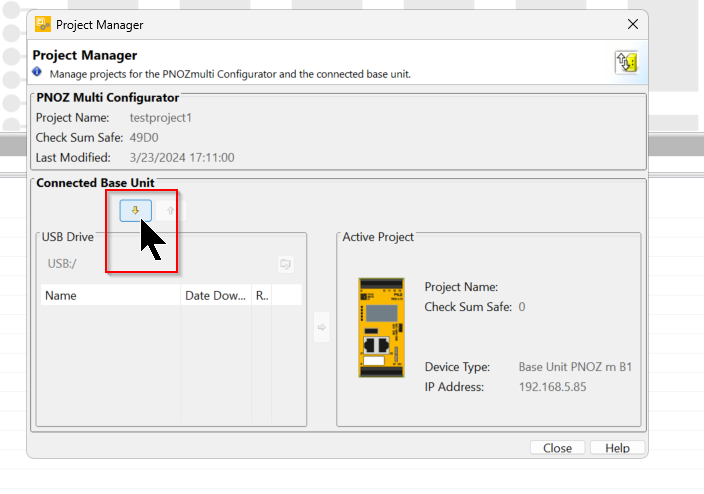Click the Close button
This screenshot has height=494, width=704.
557,448
